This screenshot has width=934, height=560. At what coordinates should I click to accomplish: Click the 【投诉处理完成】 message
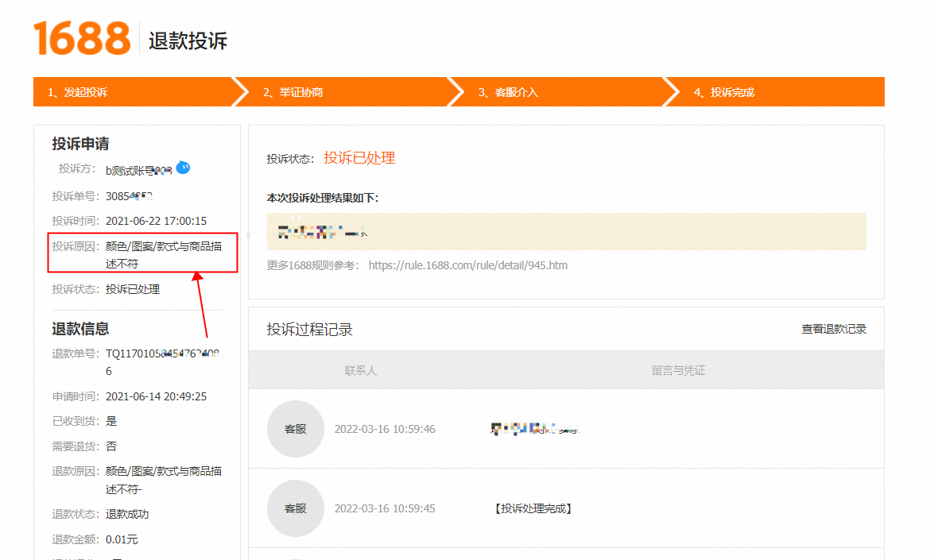(533, 508)
